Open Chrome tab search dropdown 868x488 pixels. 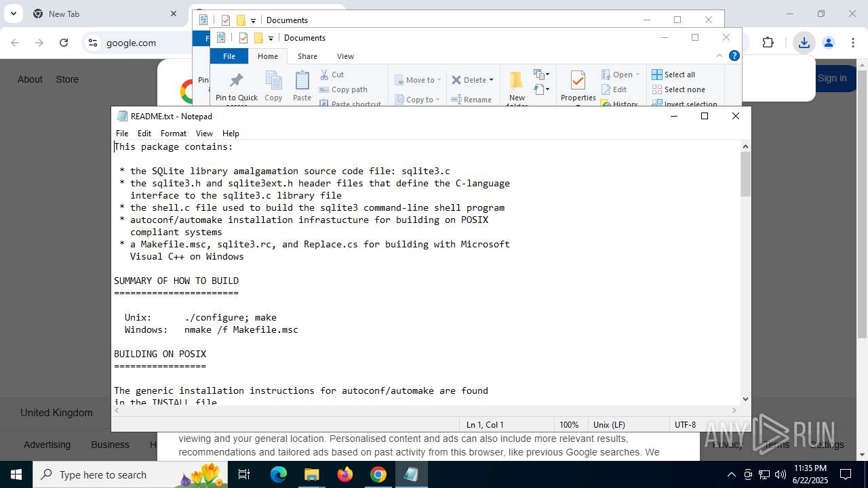pos(13,14)
